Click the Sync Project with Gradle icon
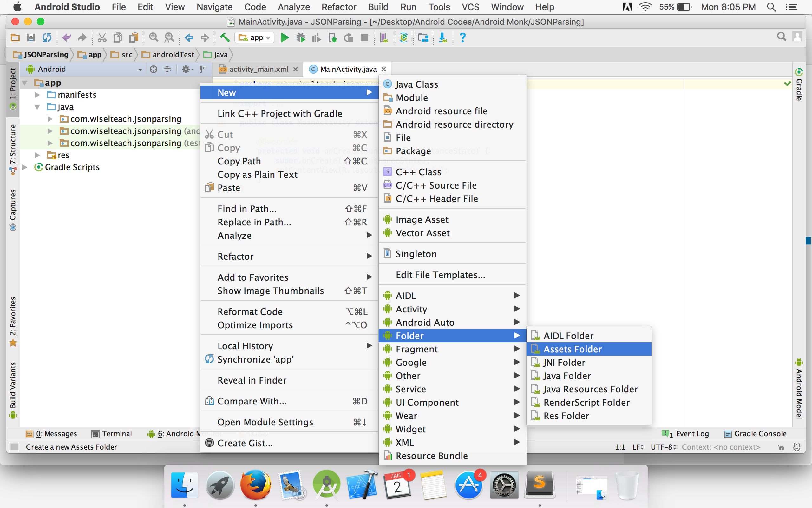Image resolution: width=812 pixels, height=508 pixels. [x=404, y=38]
